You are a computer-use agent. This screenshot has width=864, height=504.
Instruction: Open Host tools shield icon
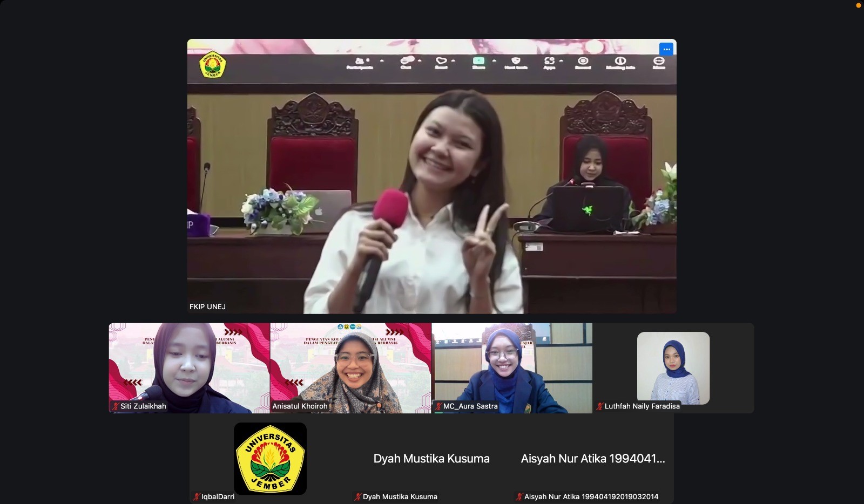516,61
